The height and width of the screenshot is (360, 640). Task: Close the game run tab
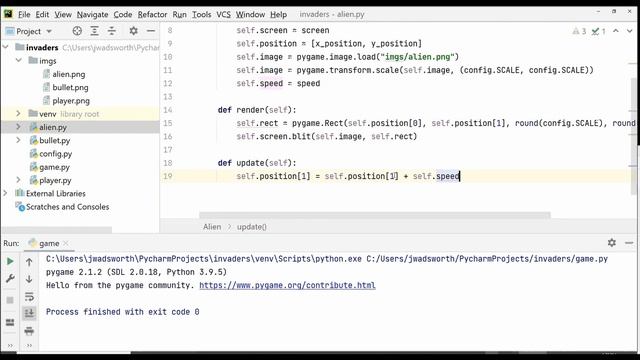coord(66,243)
